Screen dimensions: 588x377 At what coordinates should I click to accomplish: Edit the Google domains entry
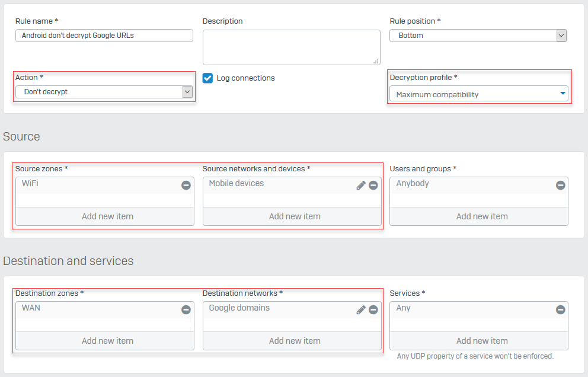click(361, 309)
